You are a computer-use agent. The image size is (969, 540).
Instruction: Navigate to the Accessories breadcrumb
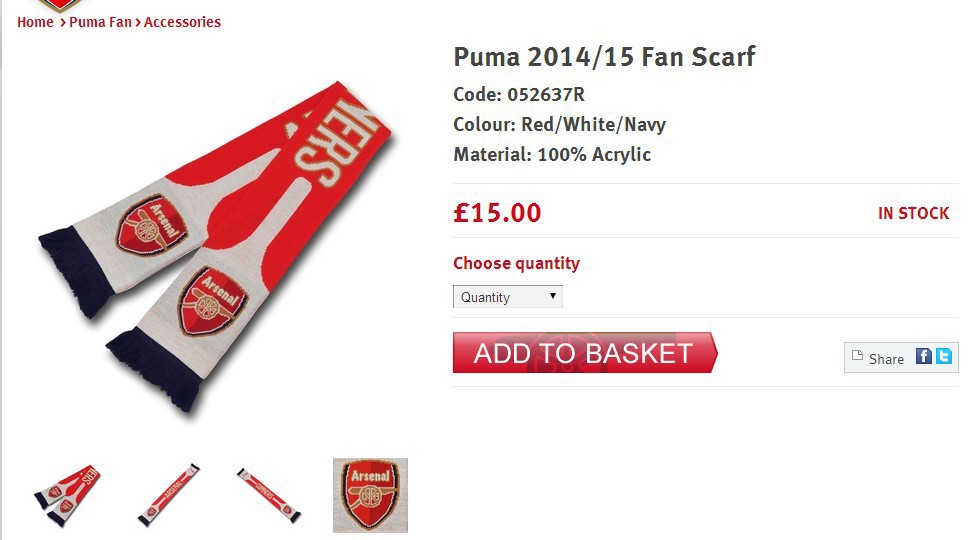coord(182,22)
